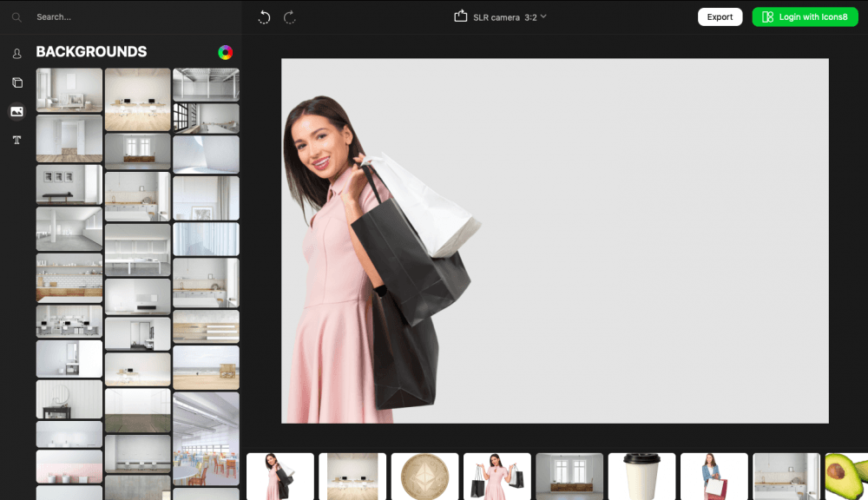Screen dimensions: 868x500
Task: Click Login with Icons8 button
Action: point(805,17)
